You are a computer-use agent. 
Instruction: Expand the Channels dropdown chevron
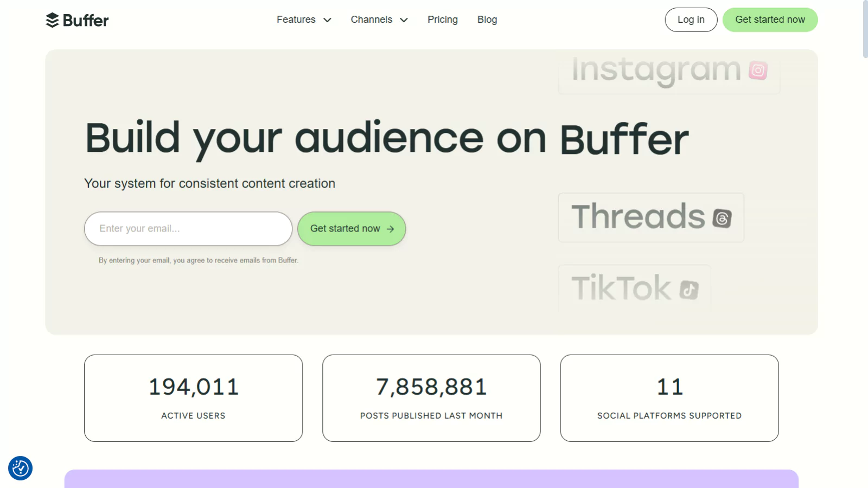point(404,20)
